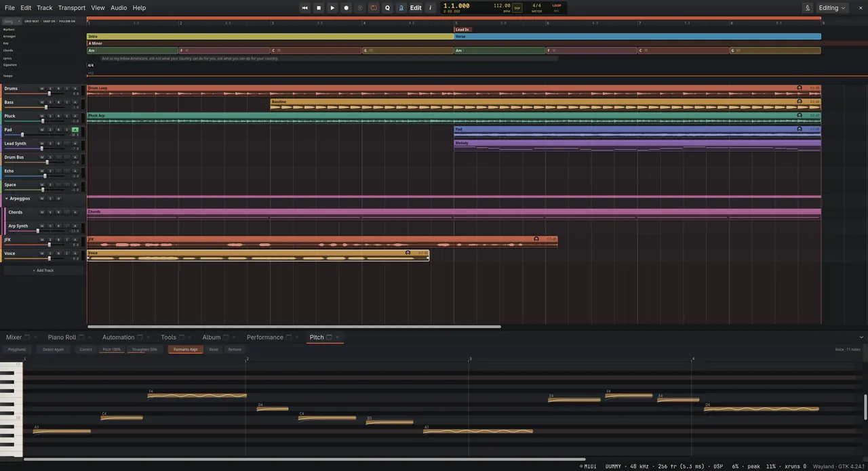
Task: Click the Stop transport button
Action: [319, 8]
